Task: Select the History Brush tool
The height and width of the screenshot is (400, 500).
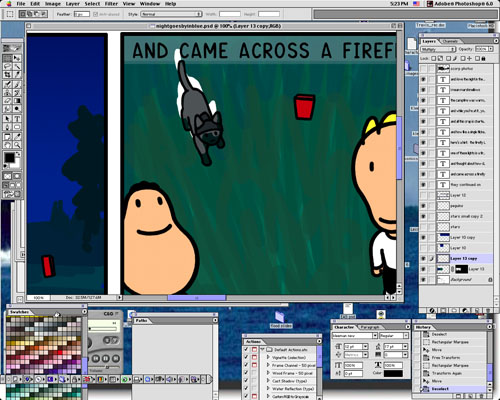Action: (17, 92)
